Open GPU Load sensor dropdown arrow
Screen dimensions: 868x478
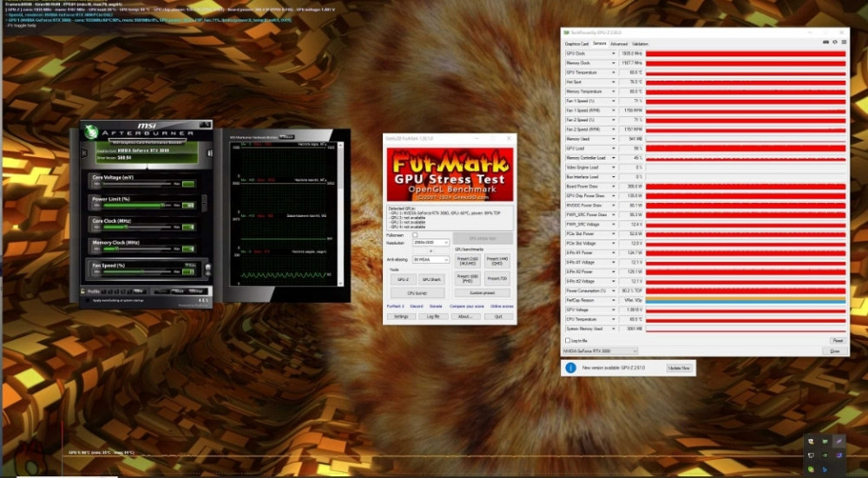pos(614,148)
